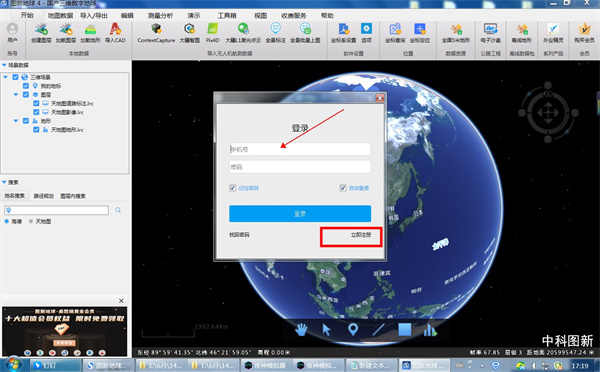Open the ContextCapture import tool
Image resolution: width=600 pixels, height=372 pixels.
[x=156, y=29]
